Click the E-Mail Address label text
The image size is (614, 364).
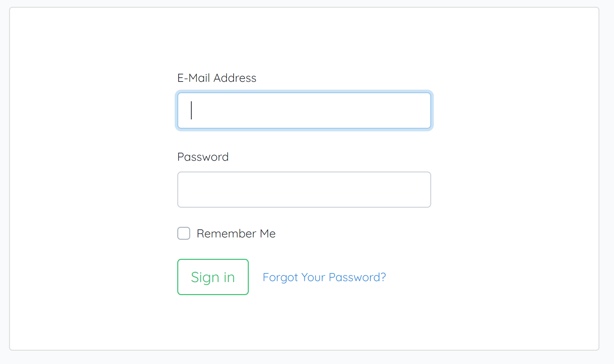[217, 78]
